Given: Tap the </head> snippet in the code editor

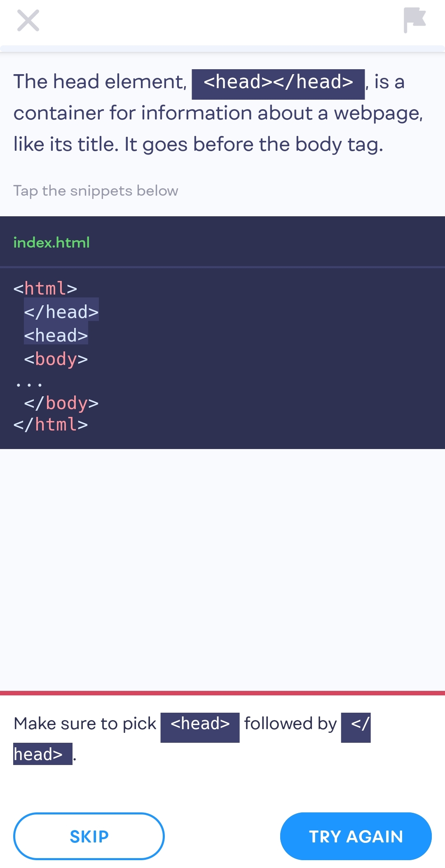Looking at the screenshot, I should [61, 312].
